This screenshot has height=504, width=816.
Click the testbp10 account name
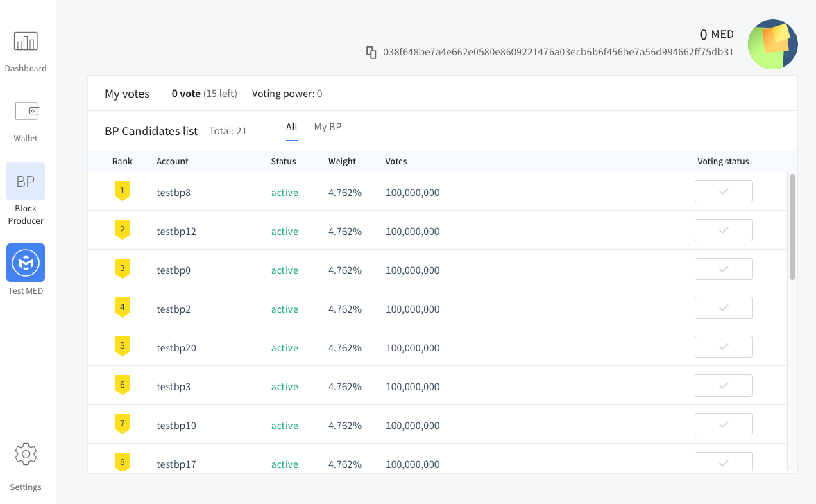click(x=176, y=426)
